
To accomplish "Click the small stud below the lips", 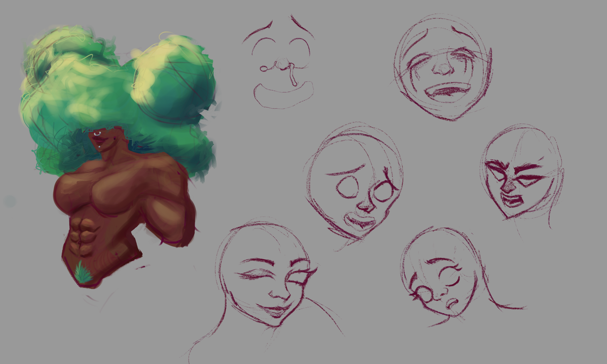I will point(100,147).
